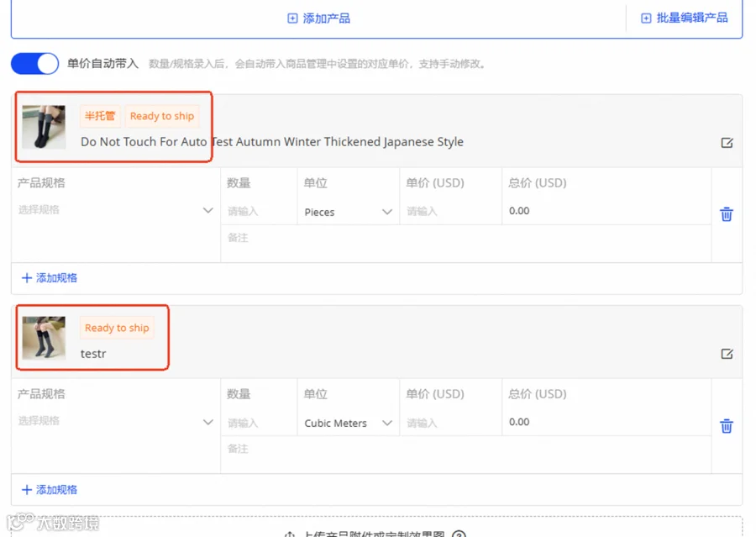The width and height of the screenshot is (756, 537).
Task: Expand 选择规格 dropdown for testr product
Action: (115, 421)
